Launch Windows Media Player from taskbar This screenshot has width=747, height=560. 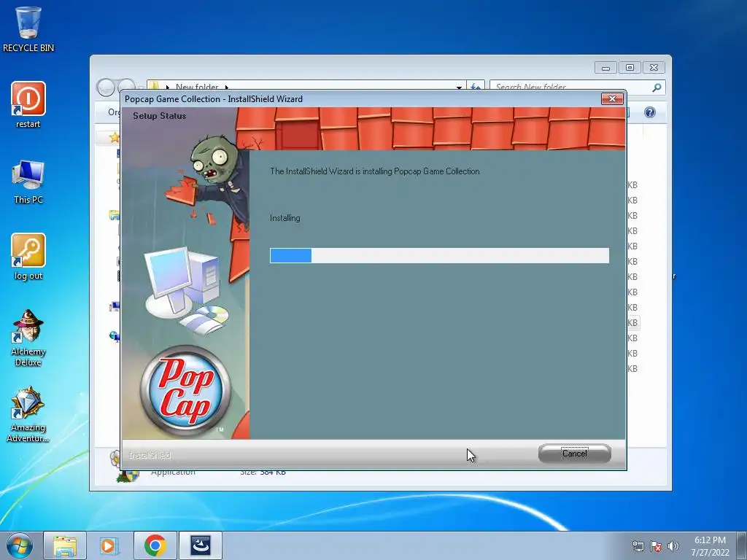point(109,545)
